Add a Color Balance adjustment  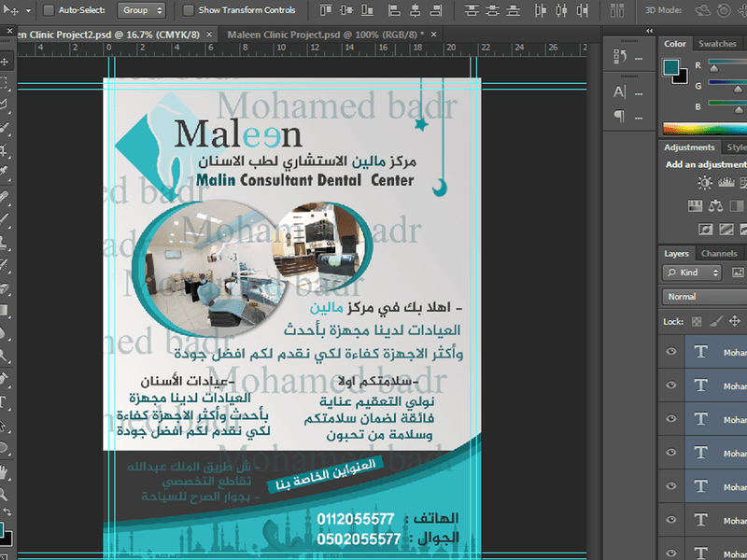[x=716, y=205]
